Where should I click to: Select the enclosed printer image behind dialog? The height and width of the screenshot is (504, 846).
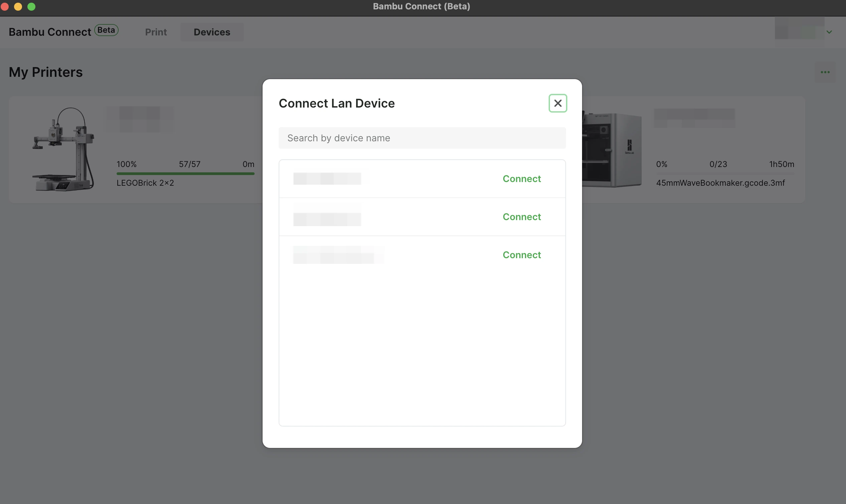[612, 150]
